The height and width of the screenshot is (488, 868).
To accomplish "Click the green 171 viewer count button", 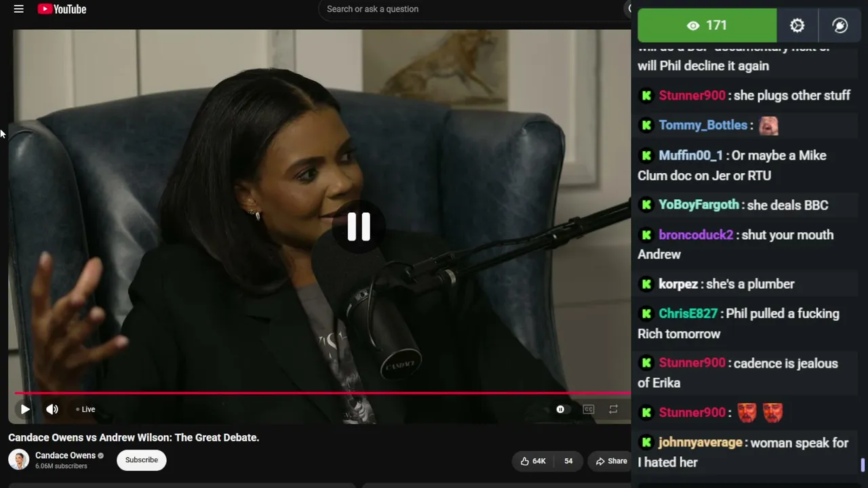I will point(707,26).
